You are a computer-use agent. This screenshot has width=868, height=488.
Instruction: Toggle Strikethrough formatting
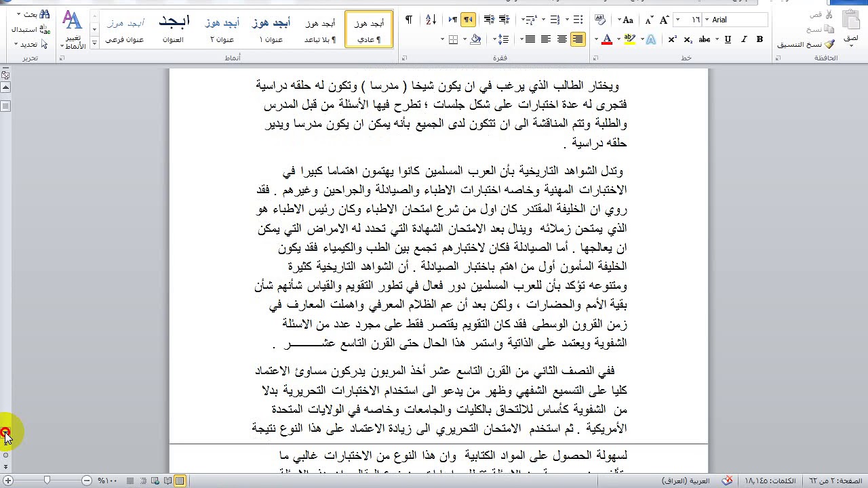(x=704, y=39)
